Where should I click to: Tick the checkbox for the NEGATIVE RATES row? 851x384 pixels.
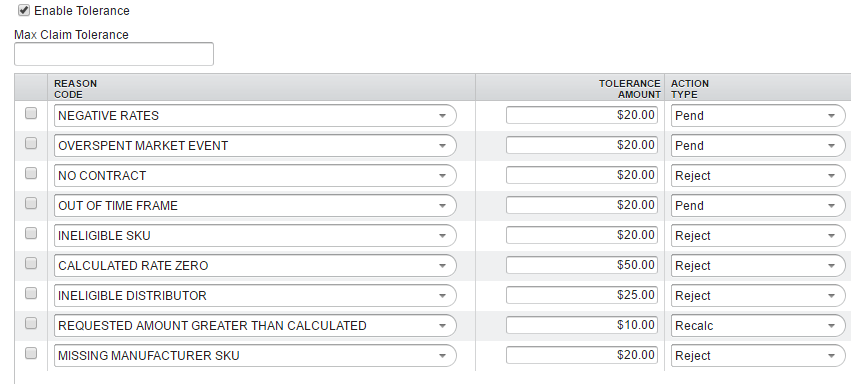(31, 113)
